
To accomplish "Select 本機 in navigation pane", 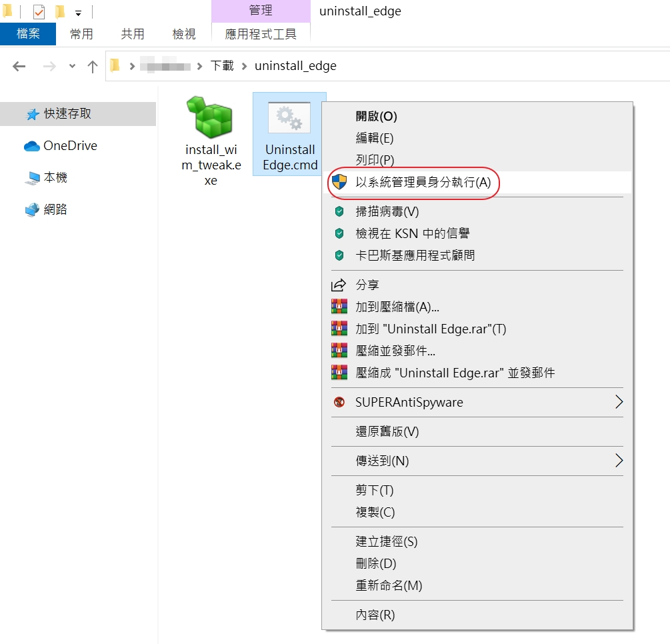I will [55, 177].
